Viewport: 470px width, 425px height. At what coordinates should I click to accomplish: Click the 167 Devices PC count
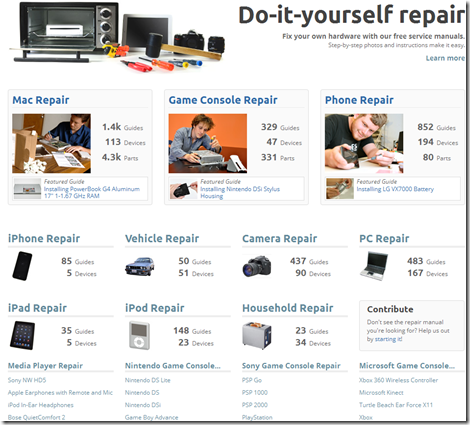pos(428,273)
